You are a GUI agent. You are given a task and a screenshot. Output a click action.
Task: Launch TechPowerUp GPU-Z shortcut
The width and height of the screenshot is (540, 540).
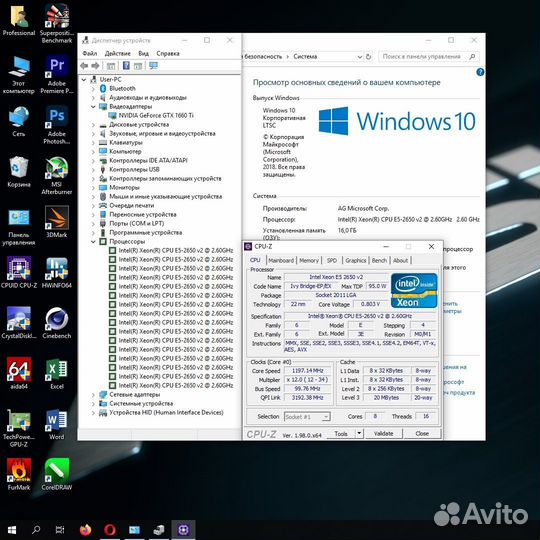point(19,428)
